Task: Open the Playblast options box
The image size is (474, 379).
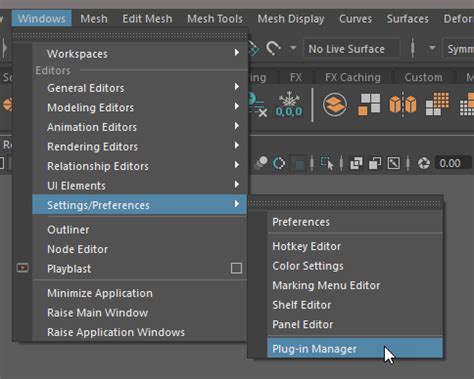Action: coord(236,268)
